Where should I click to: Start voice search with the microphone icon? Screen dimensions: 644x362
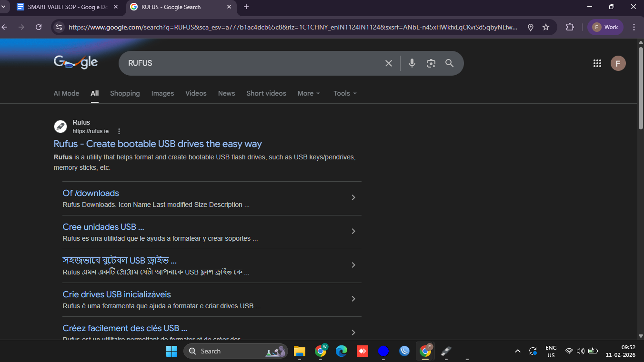412,63
